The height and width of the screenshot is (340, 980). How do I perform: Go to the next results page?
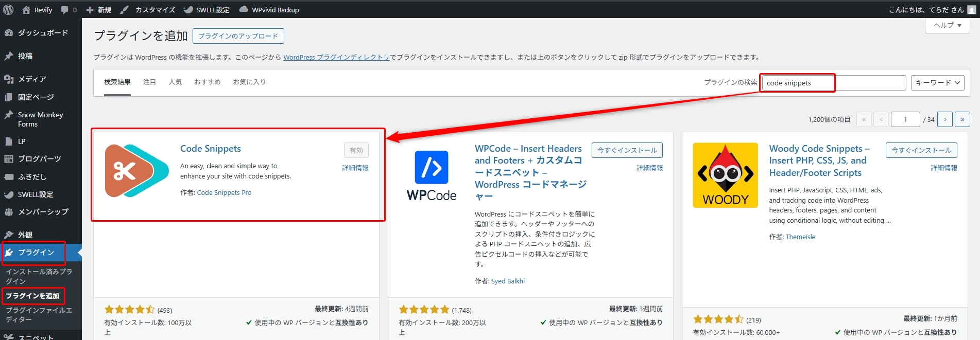coord(945,119)
